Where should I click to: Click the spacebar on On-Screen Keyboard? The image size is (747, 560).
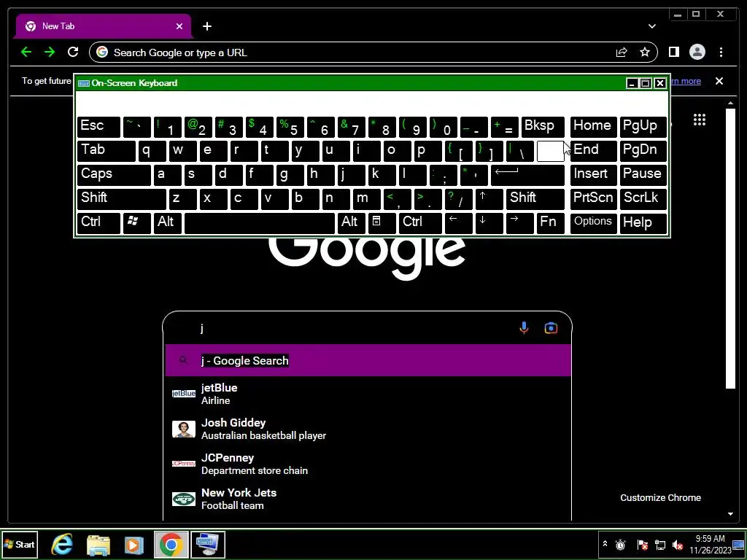pos(260,222)
